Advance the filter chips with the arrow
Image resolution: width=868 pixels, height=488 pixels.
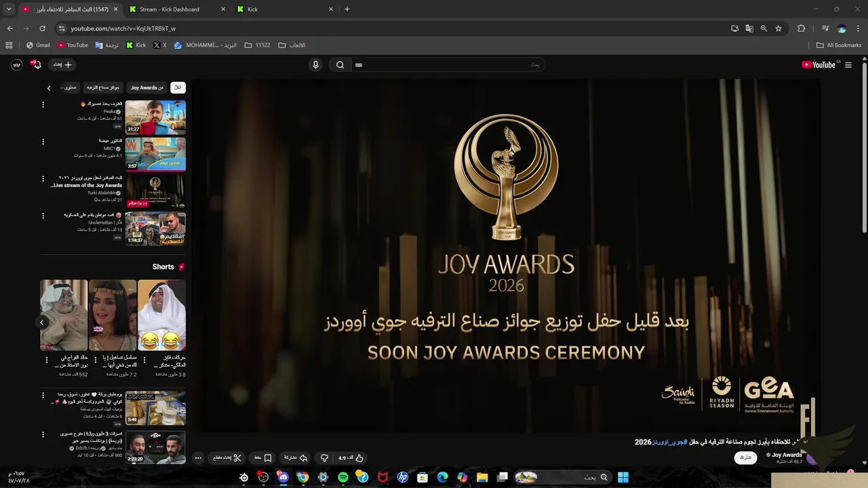[49, 88]
